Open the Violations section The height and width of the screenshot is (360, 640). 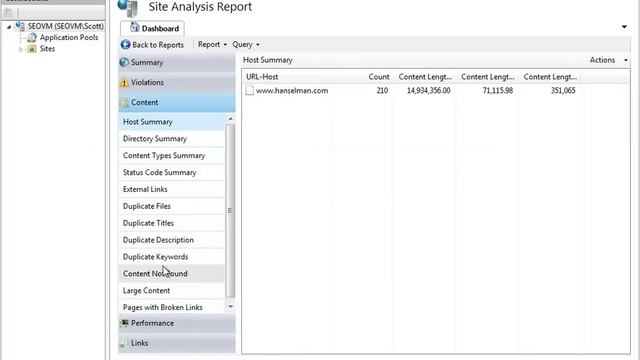tap(177, 82)
